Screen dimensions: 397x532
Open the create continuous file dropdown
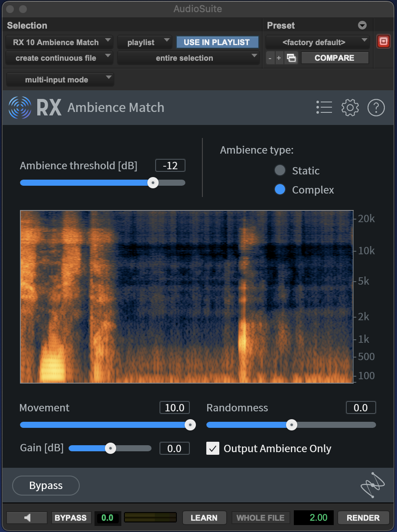click(60, 58)
